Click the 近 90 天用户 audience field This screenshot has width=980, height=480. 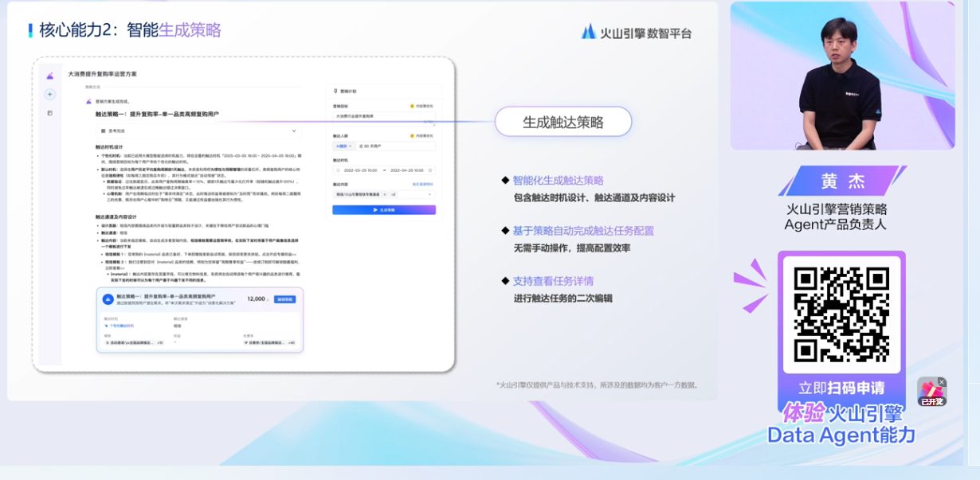click(395, 146)
